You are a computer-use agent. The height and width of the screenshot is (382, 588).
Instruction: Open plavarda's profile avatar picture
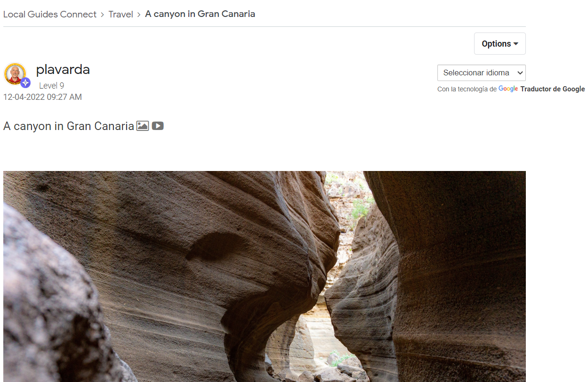[15, 74]
